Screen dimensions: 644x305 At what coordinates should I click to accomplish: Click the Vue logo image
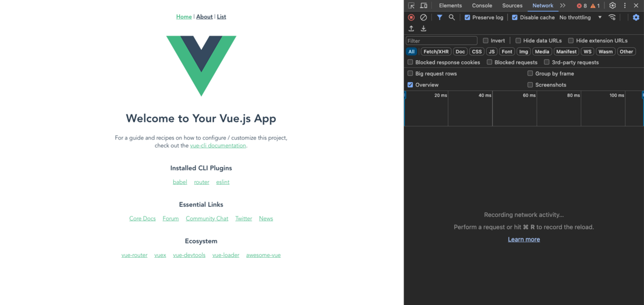(201, 66)
